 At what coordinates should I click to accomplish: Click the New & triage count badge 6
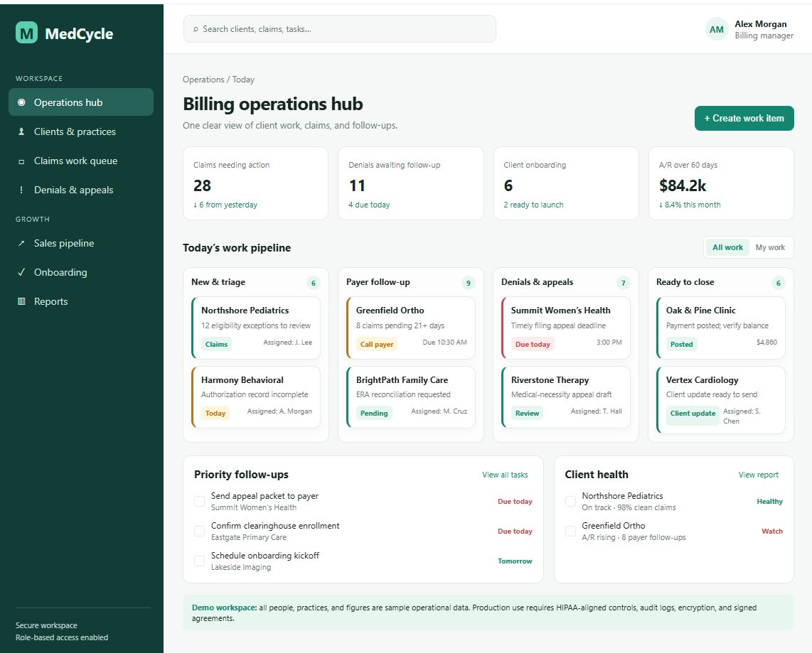[x=314, y=283]
